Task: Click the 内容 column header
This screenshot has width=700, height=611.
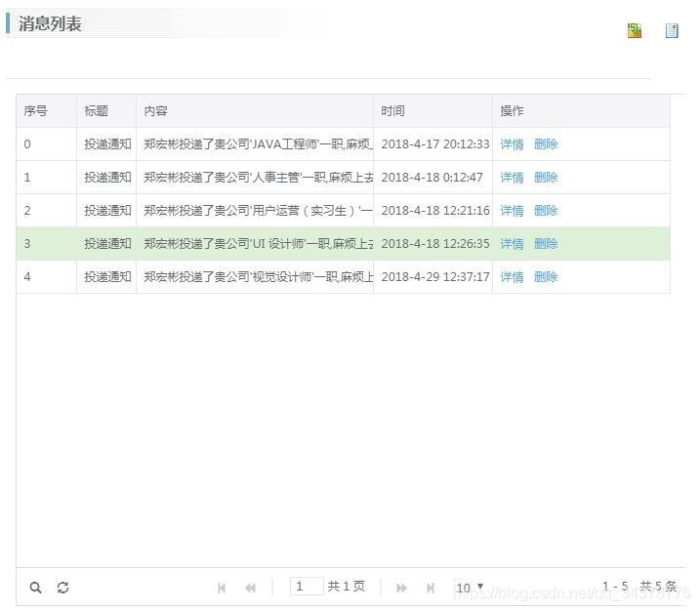Action: (x=255, y=110)
